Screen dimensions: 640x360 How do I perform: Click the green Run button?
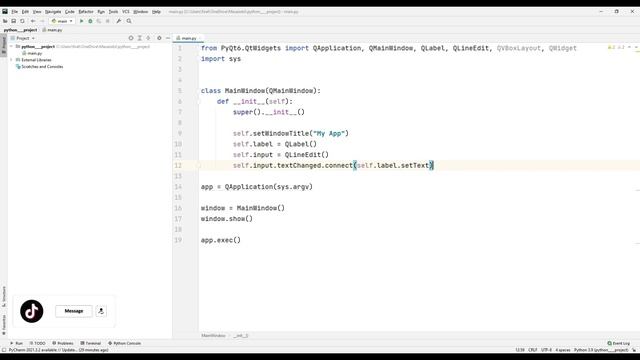tap(81, 21)
